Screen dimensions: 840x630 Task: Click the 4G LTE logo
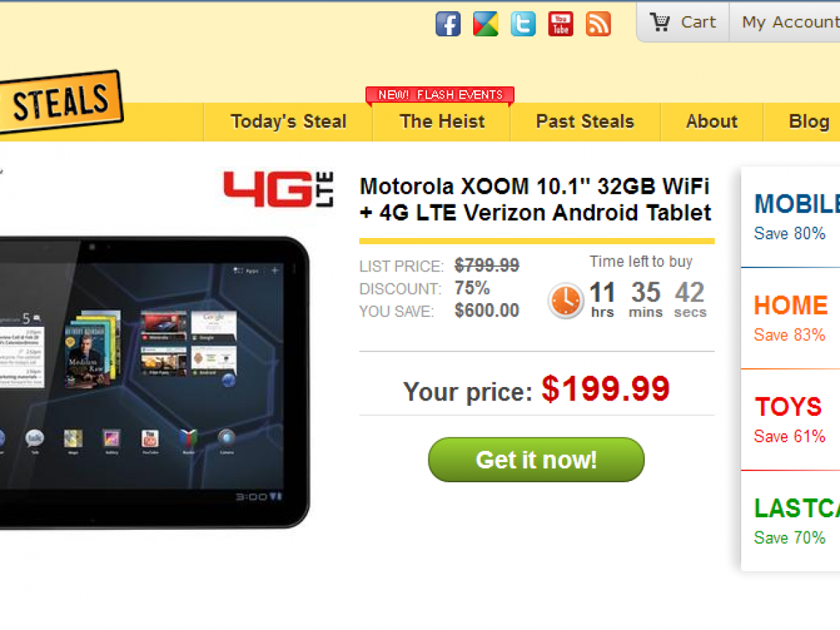click(279, 189)
